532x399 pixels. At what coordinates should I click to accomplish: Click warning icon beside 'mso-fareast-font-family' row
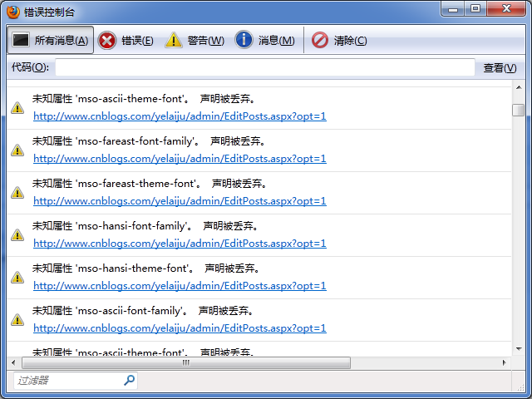tap(17, 150)
